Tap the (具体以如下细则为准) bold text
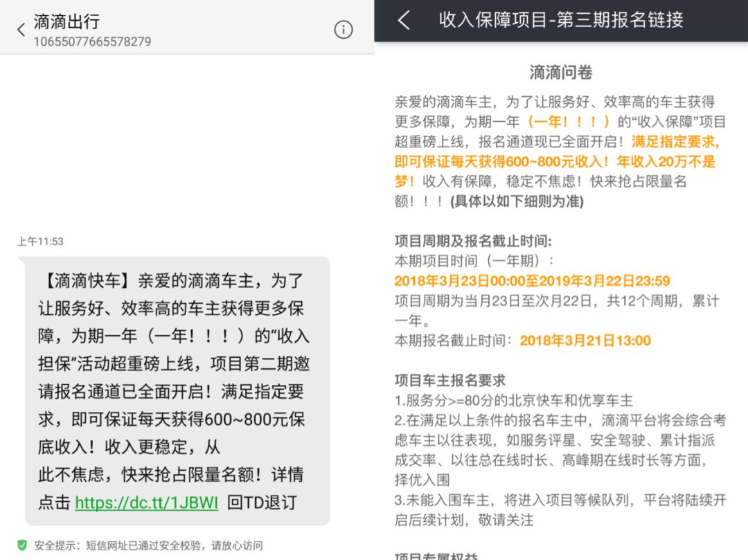Screen dimensions: 748x560 [517, 201]
